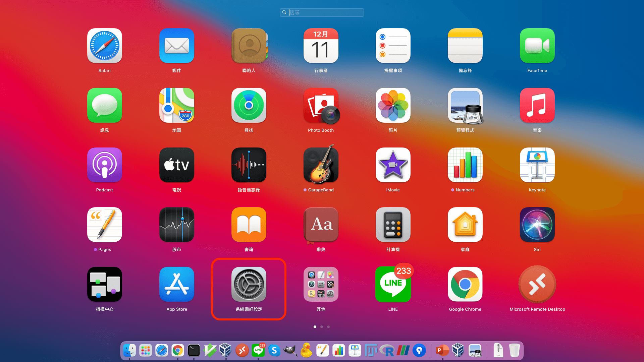Open the ZIP file in the Dock

click(x=498, y=351)
